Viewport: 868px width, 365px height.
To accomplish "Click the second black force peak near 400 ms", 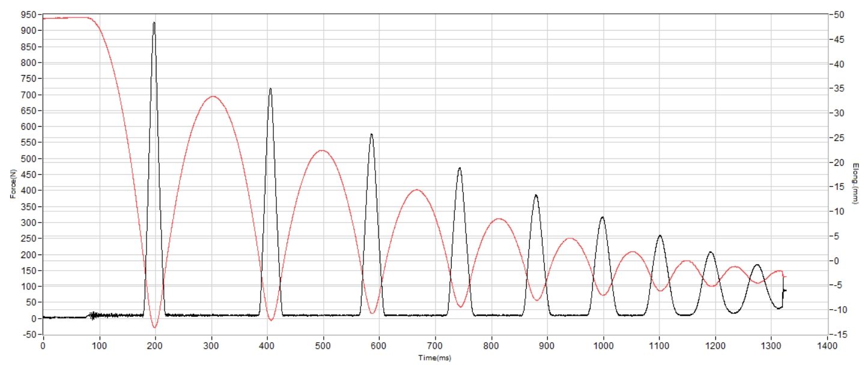I will pyautogui.click(x=270, y=89).
